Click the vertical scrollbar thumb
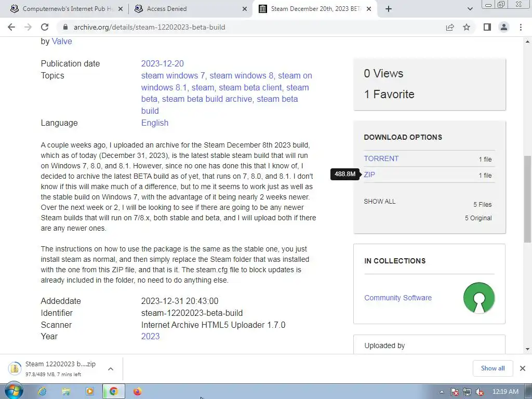This screenshot has height=399, width=532. click(x=527, y=199)
